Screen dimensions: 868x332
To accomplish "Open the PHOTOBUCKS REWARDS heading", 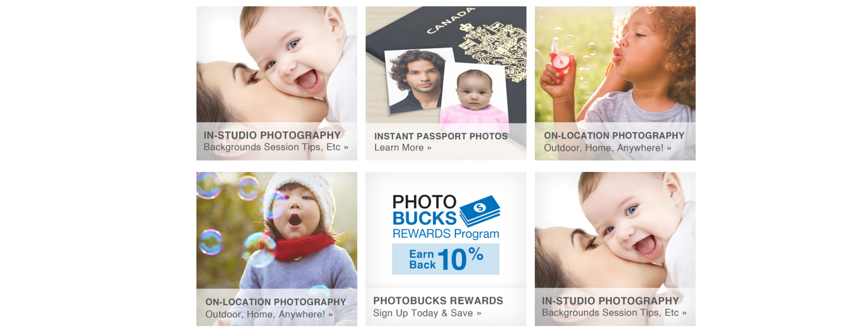I will tap(438, 301).
